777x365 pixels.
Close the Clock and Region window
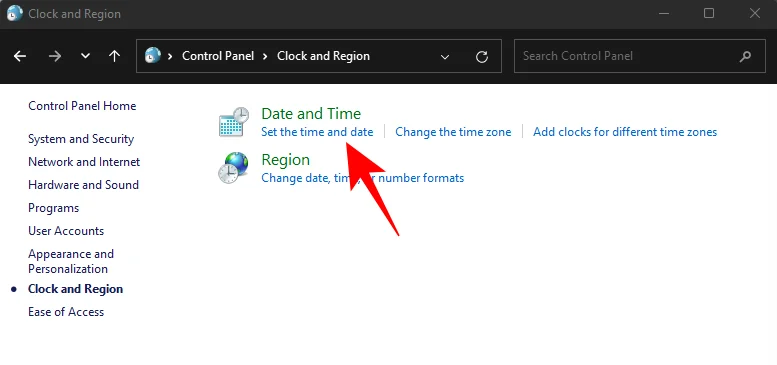[x=755, y=13]
